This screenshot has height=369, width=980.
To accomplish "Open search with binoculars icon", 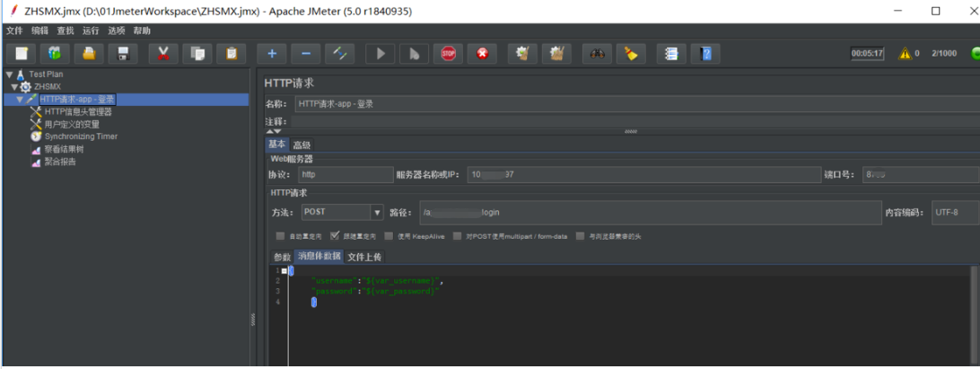I will coord(597,54).
